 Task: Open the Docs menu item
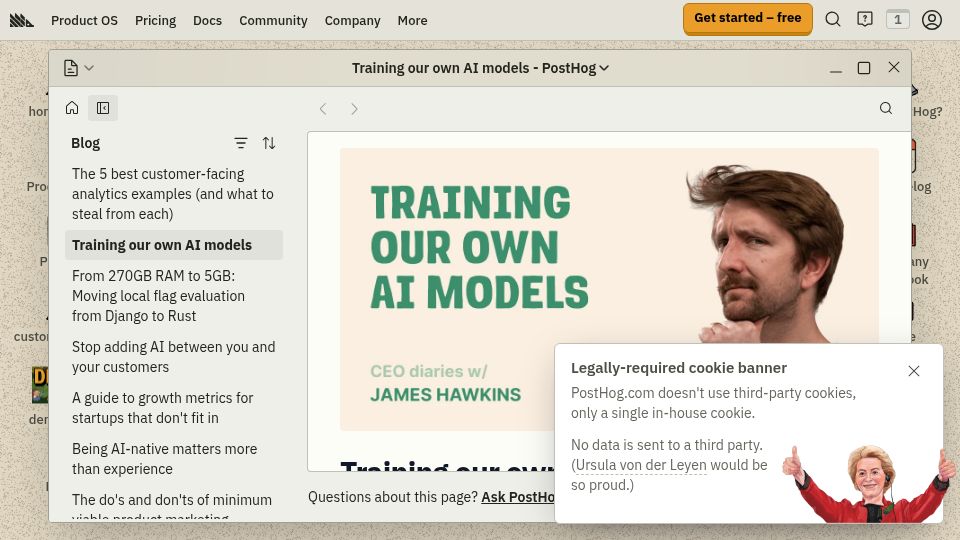(208, 20)
